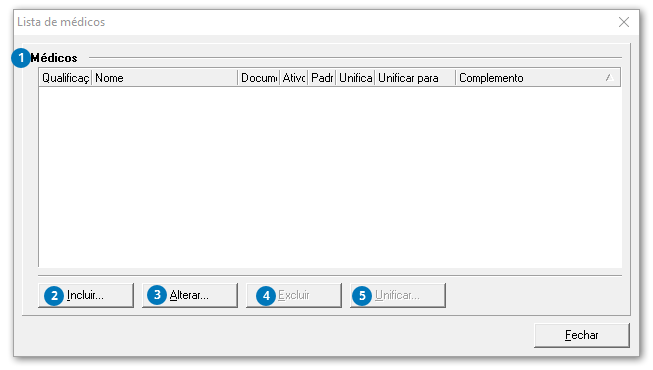The width and height of the screenshot is (653, 370).
Task: Click the Ativo column header
Action: coord(294,78)
